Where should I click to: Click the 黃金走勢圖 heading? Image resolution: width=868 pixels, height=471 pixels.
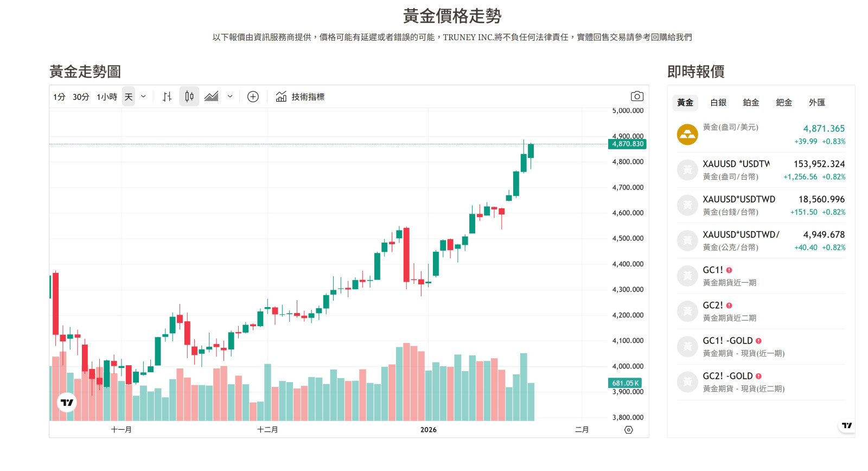click(85, 72)
